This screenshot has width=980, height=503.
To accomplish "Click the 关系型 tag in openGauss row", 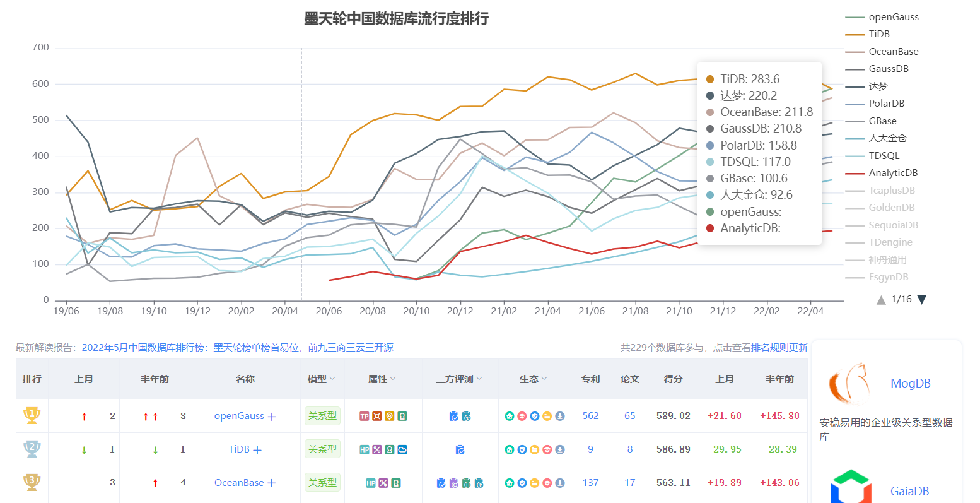I will (322, 416).
